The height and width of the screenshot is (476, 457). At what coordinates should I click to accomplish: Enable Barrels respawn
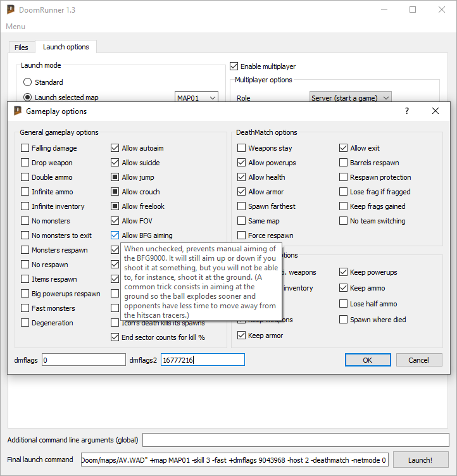tap(343, 163)
